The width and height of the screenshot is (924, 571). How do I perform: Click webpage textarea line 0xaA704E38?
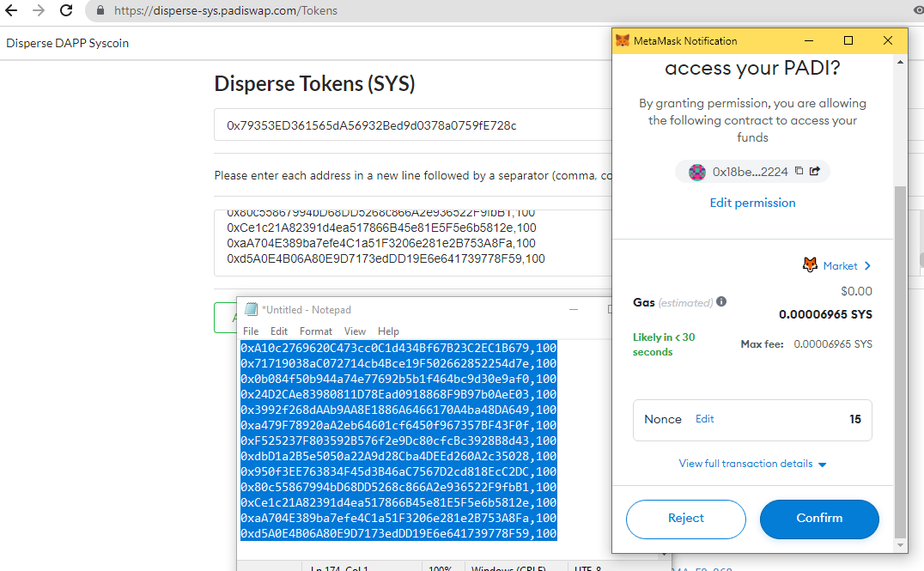(x=381, y=243)
